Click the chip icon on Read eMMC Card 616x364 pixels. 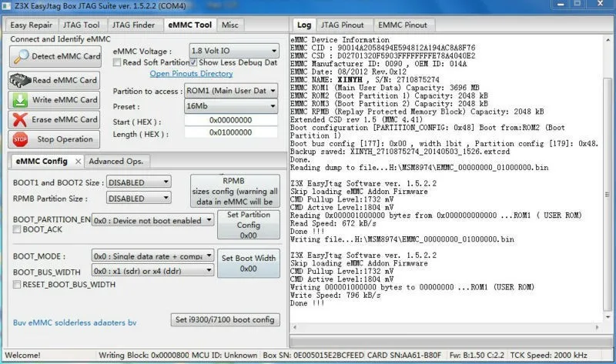[x=20, y=80]
